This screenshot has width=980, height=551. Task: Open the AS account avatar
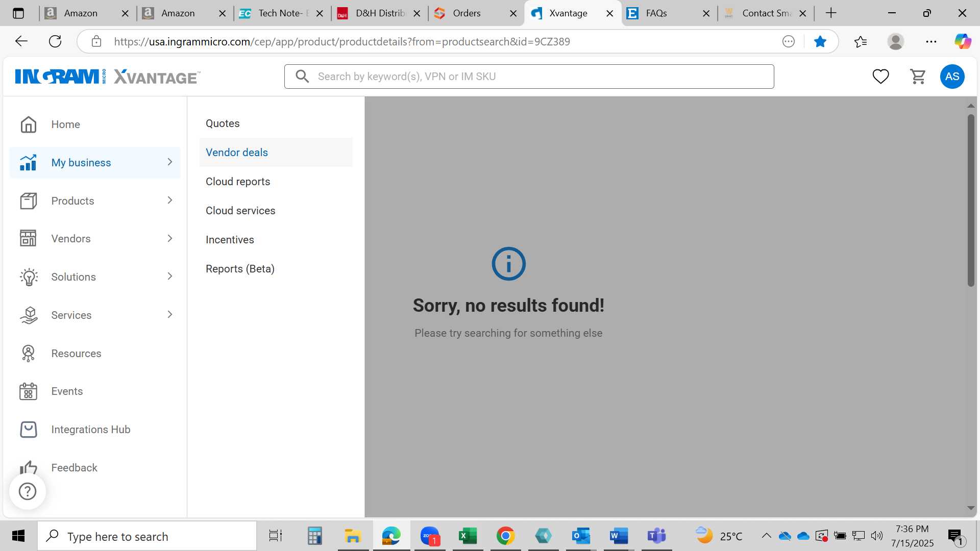click(x=952, y=77)
